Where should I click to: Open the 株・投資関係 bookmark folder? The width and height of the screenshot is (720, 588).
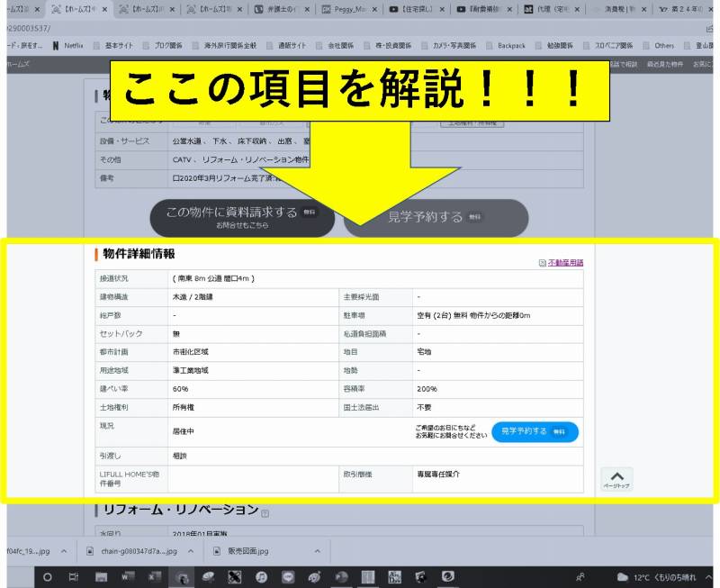point(388,46)
